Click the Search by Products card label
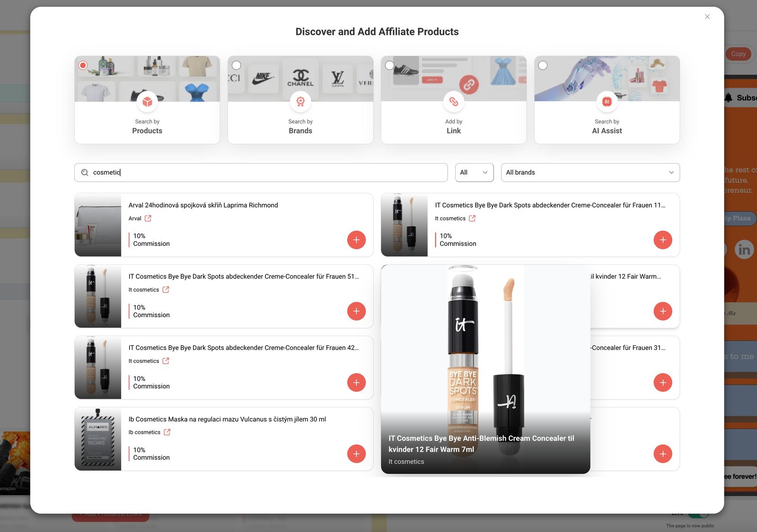The image size is (757, 532). coord(147,126)
